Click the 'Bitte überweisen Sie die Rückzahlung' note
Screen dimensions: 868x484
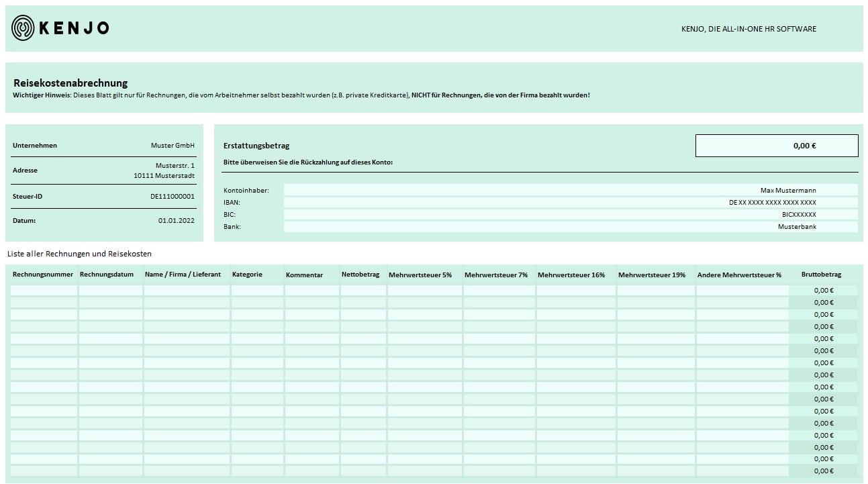coord(308,162)
